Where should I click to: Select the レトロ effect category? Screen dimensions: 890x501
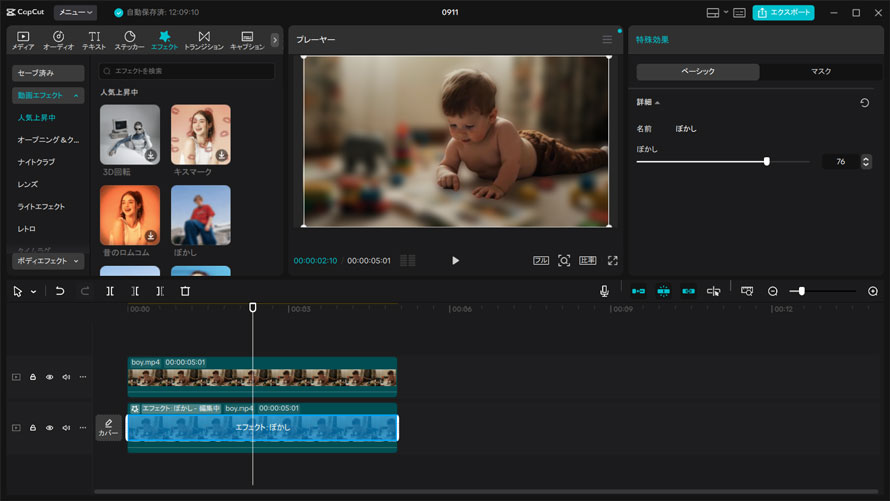tap(26, 229)
